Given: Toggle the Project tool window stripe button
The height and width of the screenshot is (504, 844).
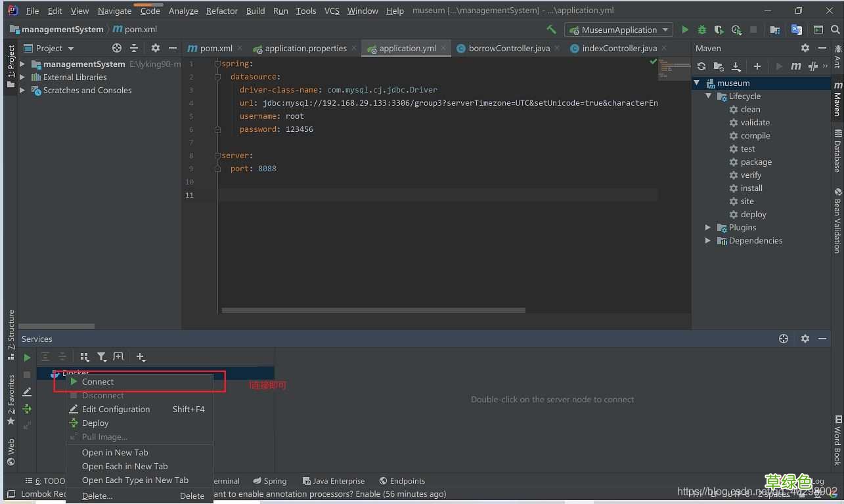Looking at the screenshot, I should (x=11, y=66).
